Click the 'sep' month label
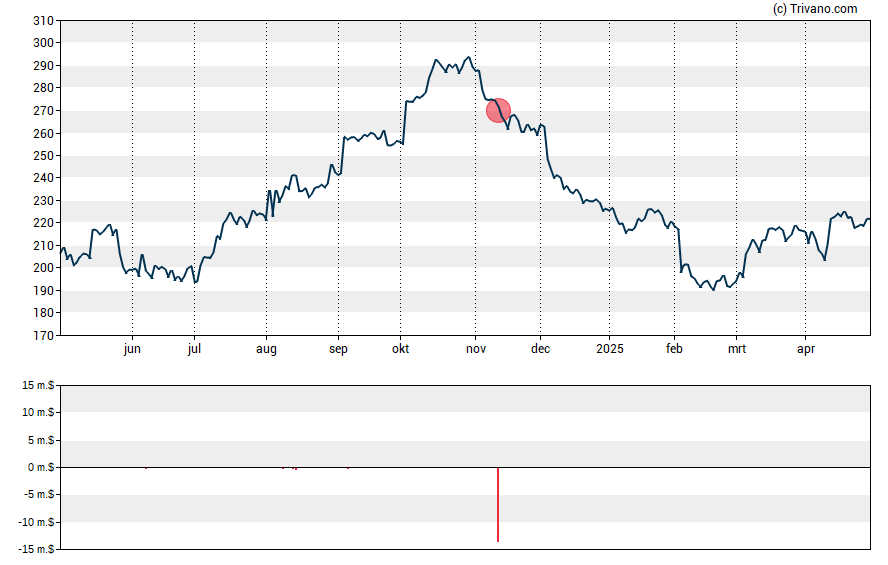Image resolution: width=888 pixels, height=565 pixels. point(338,349)
